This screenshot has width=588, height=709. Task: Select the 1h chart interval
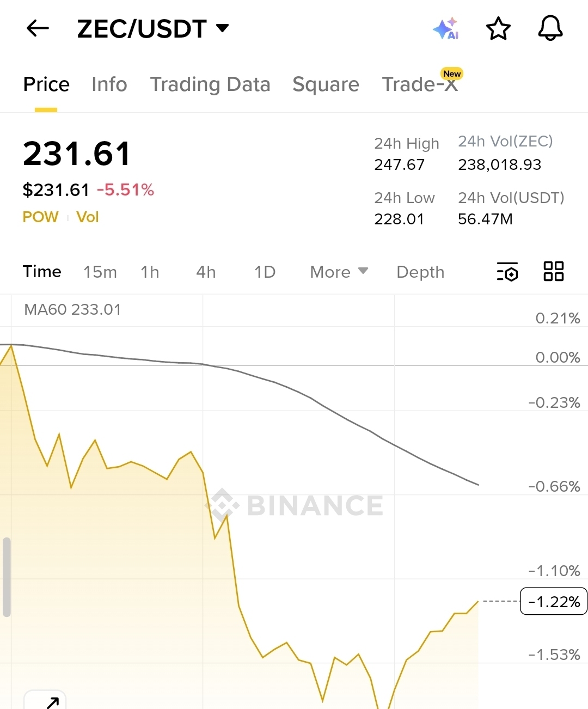coord(150,272)
